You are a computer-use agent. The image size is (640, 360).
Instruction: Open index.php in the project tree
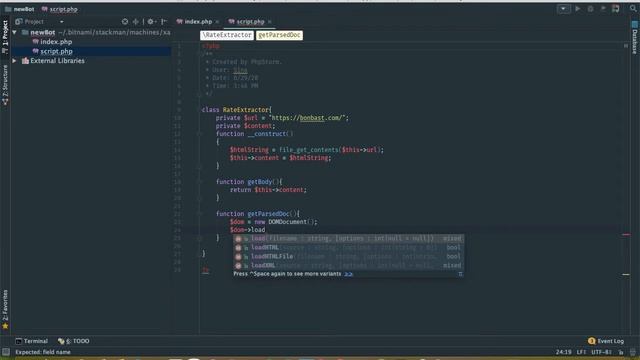pos(56,42)
